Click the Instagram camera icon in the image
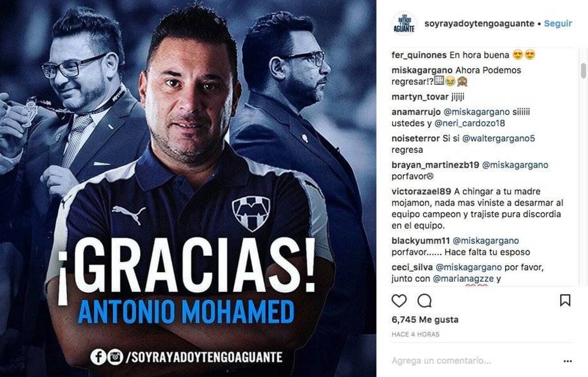 [x=115, y=356]
